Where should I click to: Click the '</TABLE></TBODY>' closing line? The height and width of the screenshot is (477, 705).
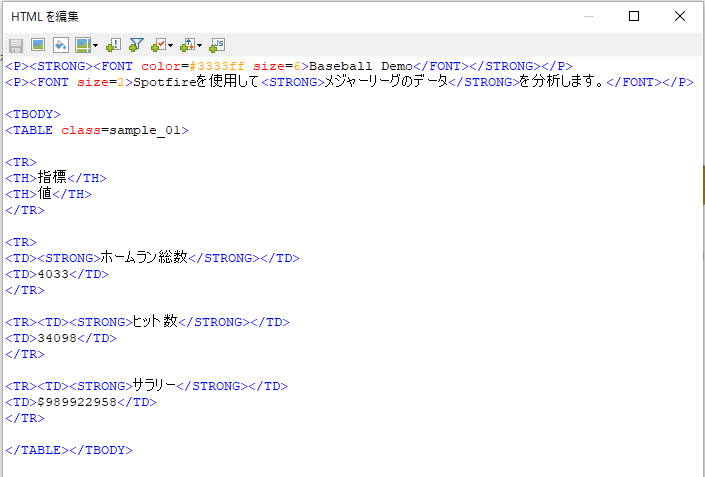[69, 450]
